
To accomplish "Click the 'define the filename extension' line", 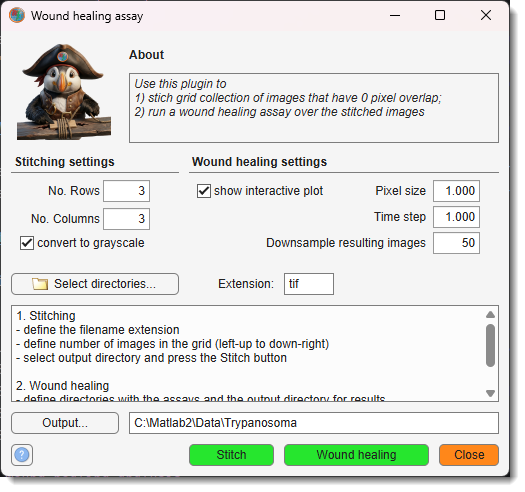I will coord(98,330).
